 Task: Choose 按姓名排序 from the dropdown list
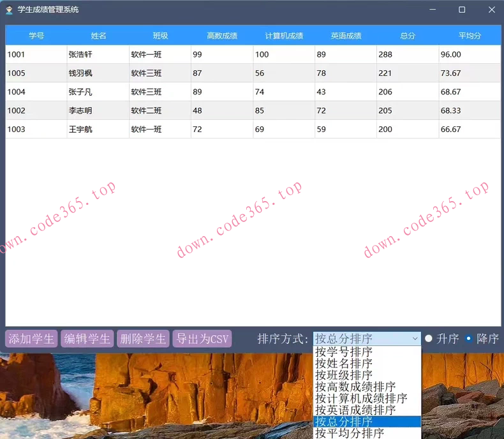[367, 363]
